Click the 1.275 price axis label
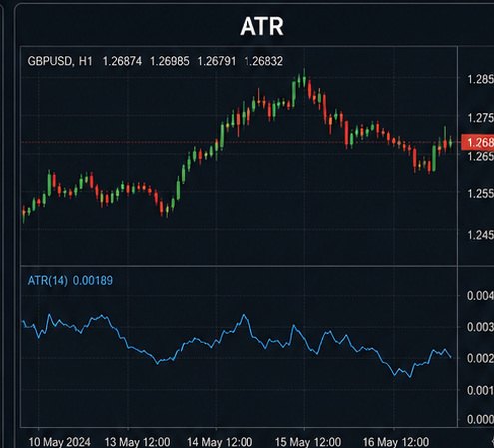Screen dimensions: 494x448 click(480, 118)
